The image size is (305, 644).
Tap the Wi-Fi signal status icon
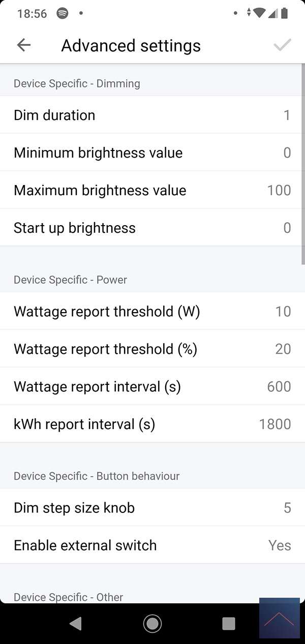click(x=259, y=13)
